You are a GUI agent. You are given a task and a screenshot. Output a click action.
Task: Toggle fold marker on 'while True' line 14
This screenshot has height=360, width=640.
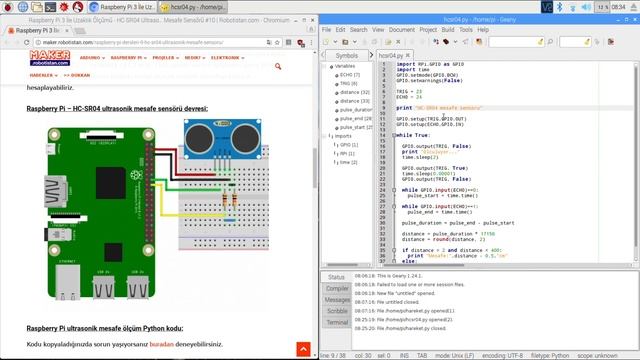click(394, 135)
